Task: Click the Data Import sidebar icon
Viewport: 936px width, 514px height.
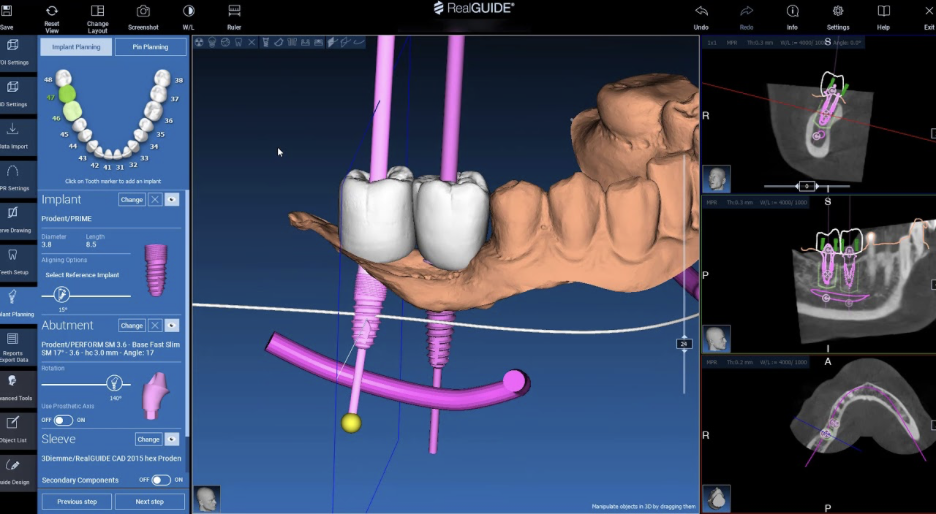Action: click(x=13, y=133)
